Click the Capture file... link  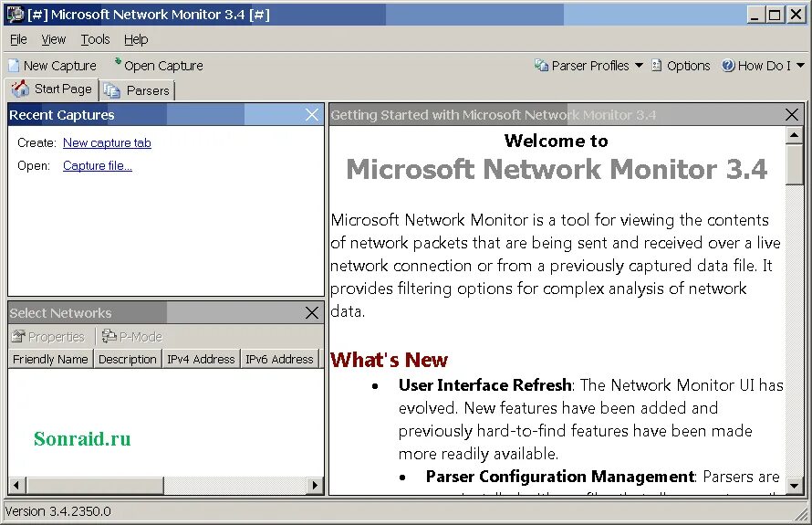[x=98, y=165]
